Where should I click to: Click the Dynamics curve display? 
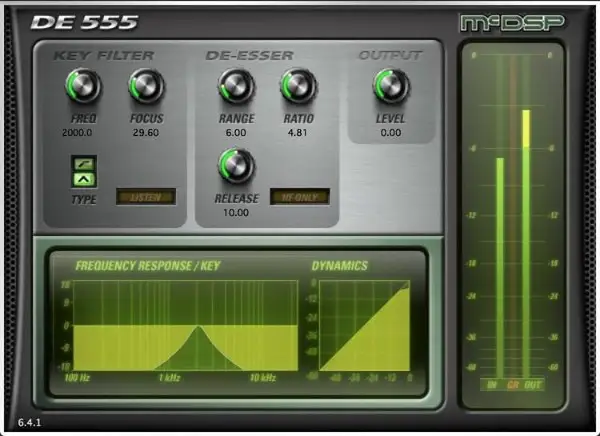point(365,325)
